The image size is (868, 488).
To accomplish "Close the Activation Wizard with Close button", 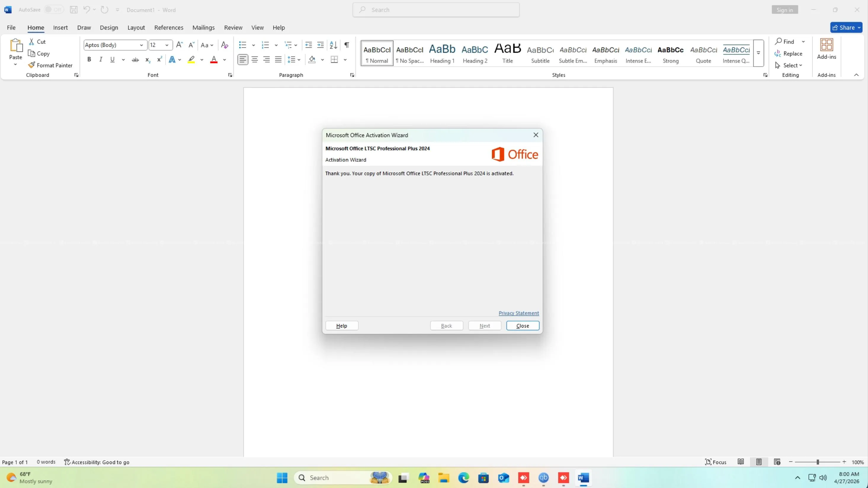I will point(523,326).
